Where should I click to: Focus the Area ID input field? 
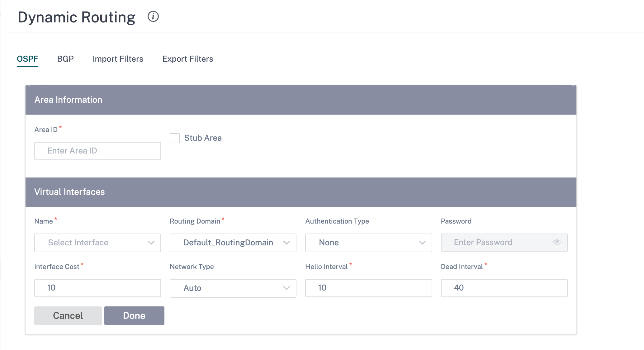(x=97, y=151)
